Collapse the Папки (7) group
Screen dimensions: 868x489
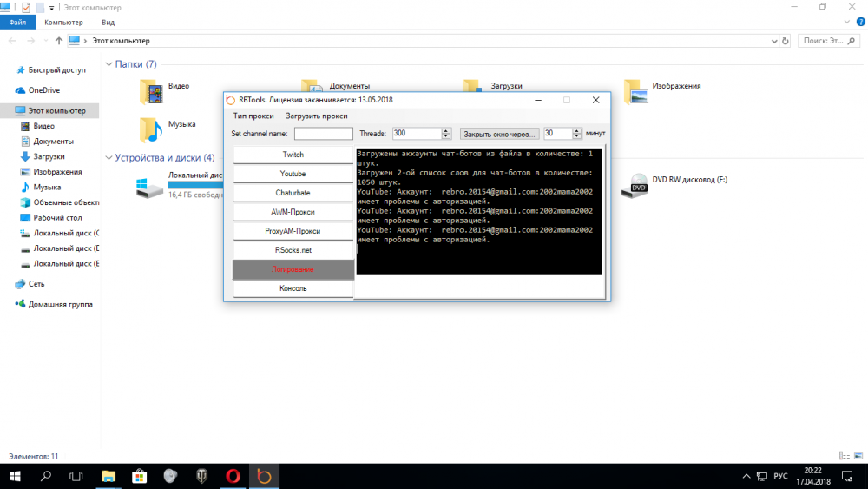tap(108, 64)
